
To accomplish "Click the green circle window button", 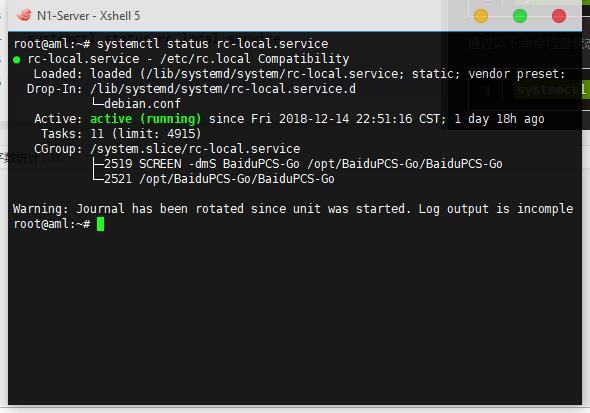I will (x=520, y=16).
